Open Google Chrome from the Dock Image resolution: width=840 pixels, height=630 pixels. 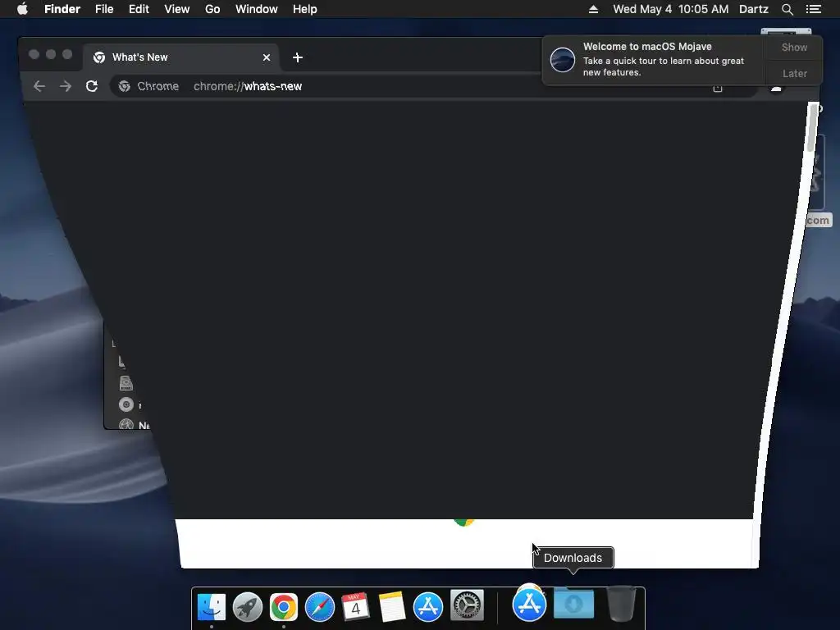coord(283,606)
